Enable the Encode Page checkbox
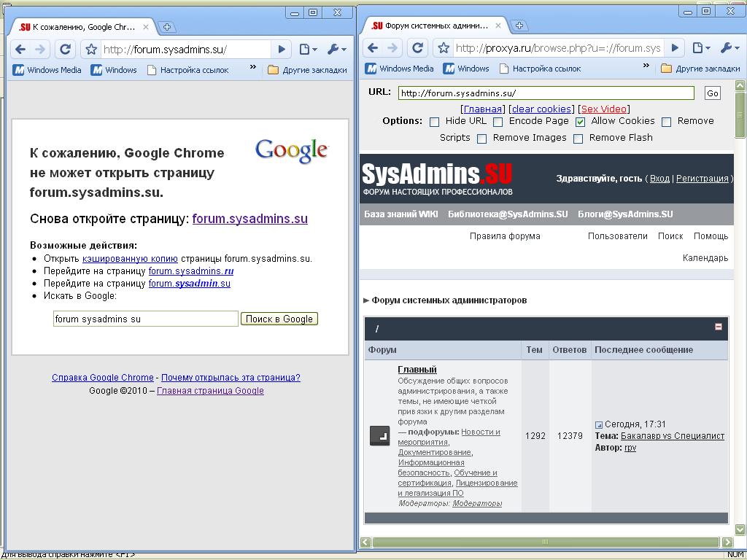This screenshot has width=747, height=560. click(498, 122)
